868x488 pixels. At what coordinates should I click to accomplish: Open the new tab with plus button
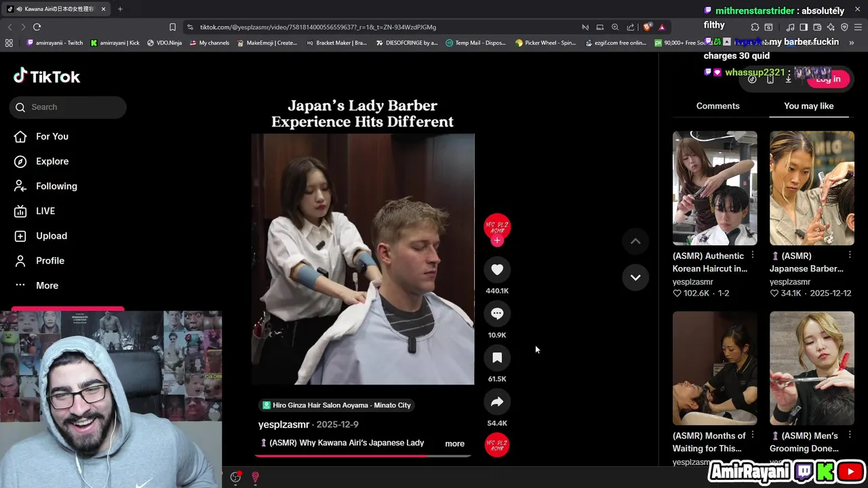[x=120, y=9]
